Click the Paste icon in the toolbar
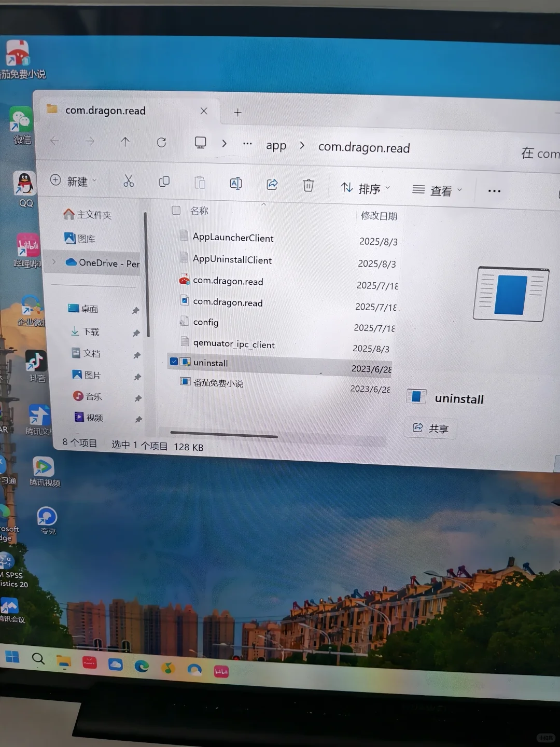The width and height of the screenshot is (560, 747). click(200, 183)
